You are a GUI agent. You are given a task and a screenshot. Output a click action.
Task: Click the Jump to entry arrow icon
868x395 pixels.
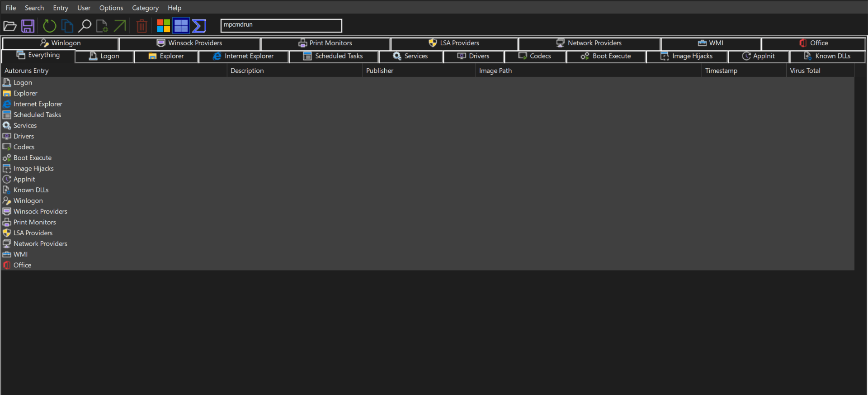click(x=120, y=26)
